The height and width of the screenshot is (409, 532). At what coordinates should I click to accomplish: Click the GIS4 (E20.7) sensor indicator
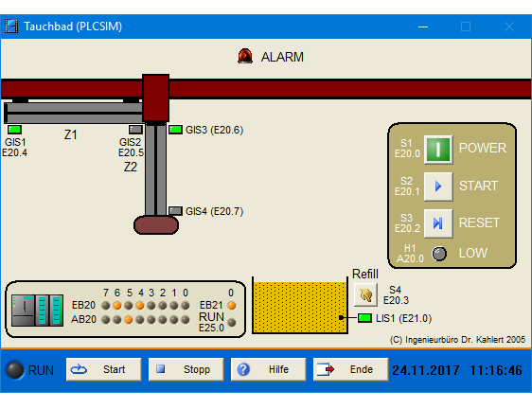pos(175,211)
